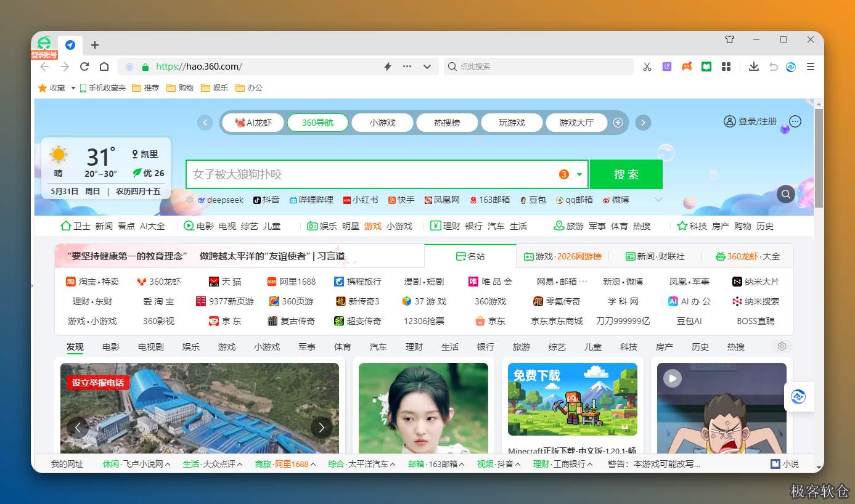This screenshot has height=504, width=855.
Task: Click the lightning speed mode icon
Action: pos(388,67)
